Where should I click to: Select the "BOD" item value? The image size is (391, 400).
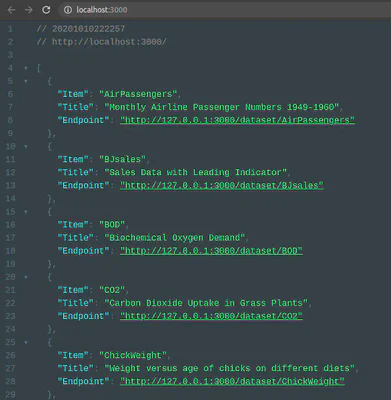click(x=112, y=225)
